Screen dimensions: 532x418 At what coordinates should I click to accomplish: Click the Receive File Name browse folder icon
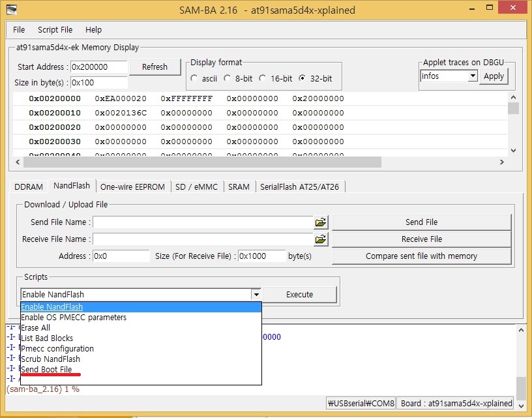(x=320, y=239)
